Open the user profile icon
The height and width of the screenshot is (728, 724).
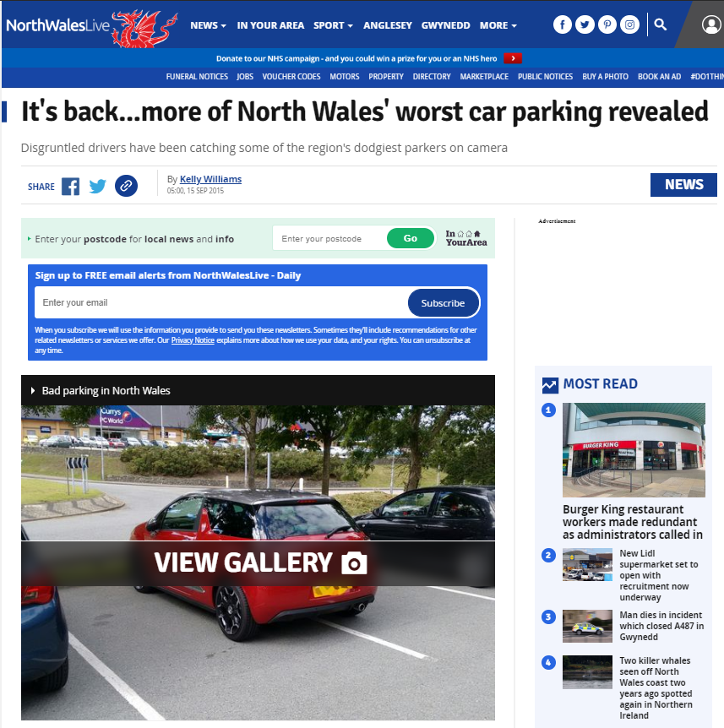(x=711, y=24)
